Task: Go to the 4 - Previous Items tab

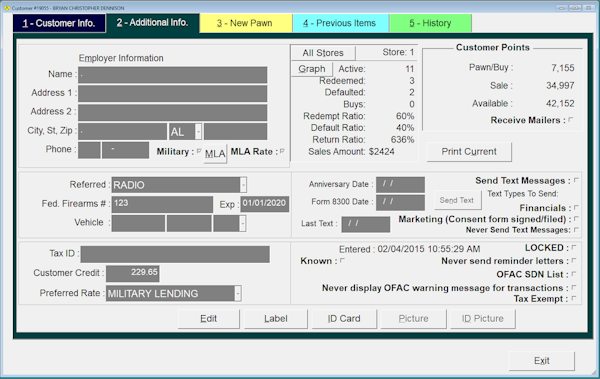Action: click(x=341, y=23)
